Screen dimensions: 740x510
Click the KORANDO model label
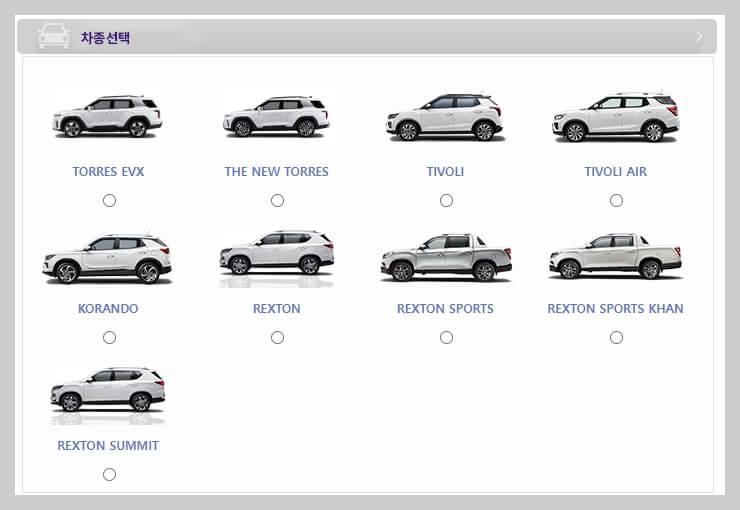tap(108, 308)
